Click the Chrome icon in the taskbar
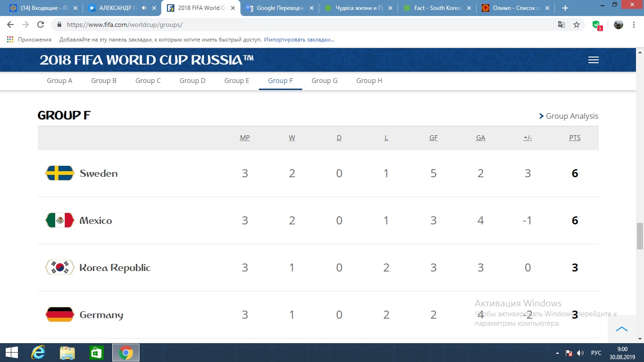The height and width of the screenshot is (362, 644). coord(126,353)
